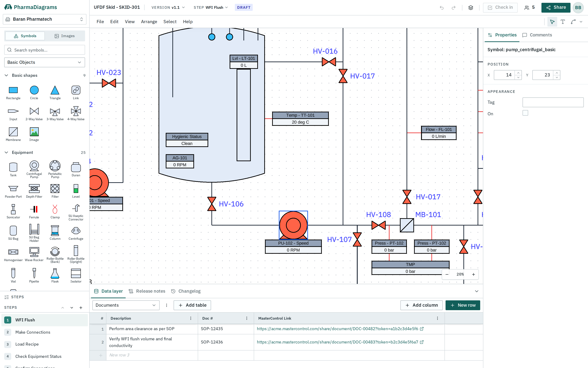Click the Share button

point(556,8)
